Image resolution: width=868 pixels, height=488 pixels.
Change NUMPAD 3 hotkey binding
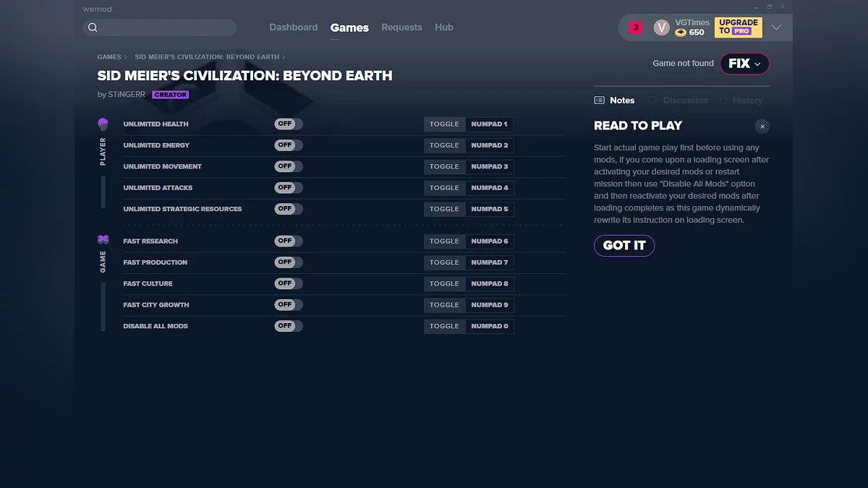pyautogui.click(x=490, y=166)
